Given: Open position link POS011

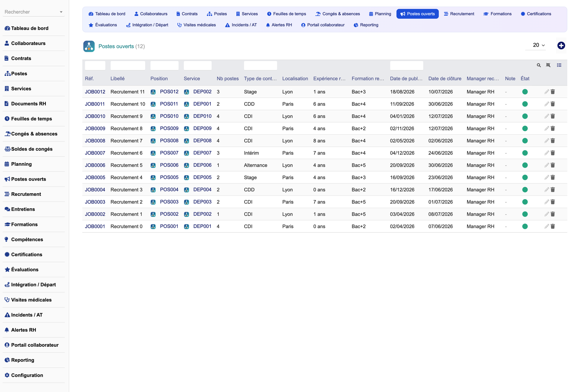Looking at the screenshot, I should click(169, 104).
